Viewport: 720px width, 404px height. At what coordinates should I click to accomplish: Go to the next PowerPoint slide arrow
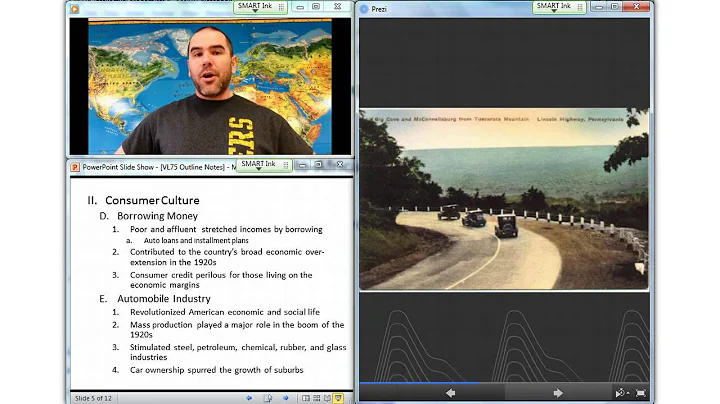click(286, 398)
